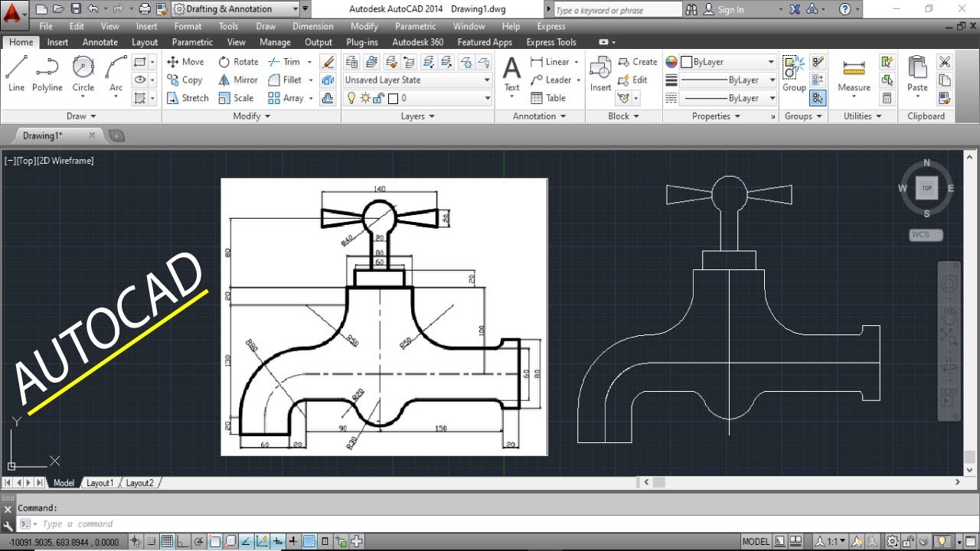Image resolution: width=980 pixels, height=551 pixels.
Task: Open the Drafting & Annotation workspace dropdown
Action: click(x=234, y=9)
